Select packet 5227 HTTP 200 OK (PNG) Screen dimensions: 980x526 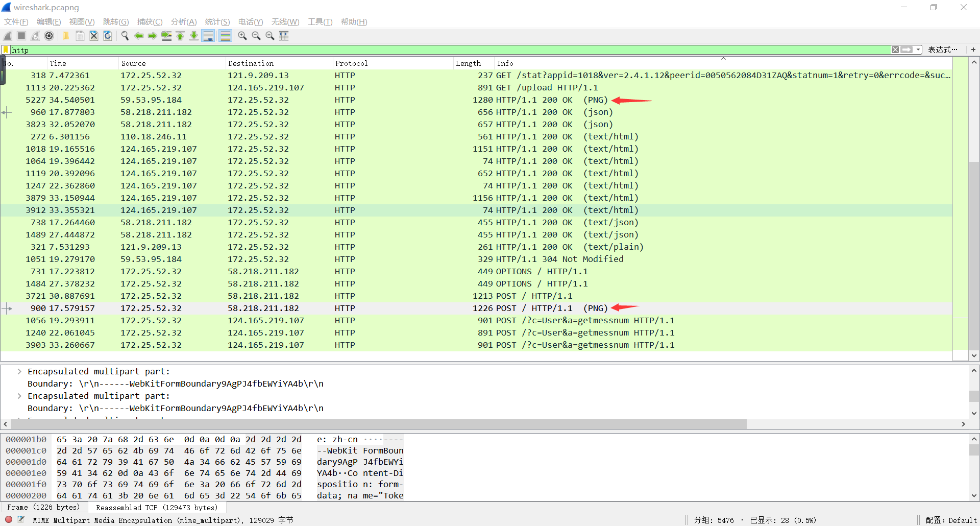(x=476, y=100)
